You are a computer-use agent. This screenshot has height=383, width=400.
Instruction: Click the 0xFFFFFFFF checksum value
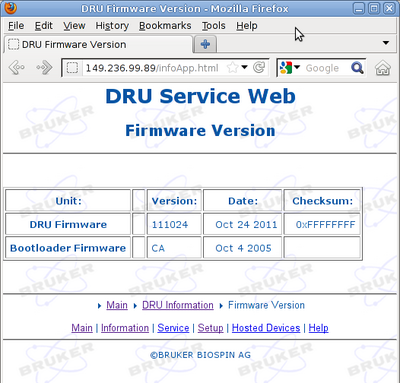point(325,225)
